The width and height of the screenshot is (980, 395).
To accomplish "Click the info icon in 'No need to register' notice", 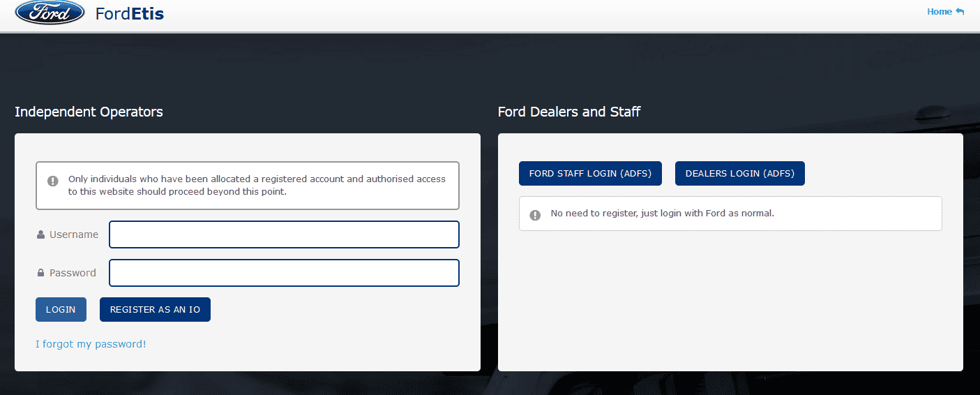I will (x=535, y=214).
